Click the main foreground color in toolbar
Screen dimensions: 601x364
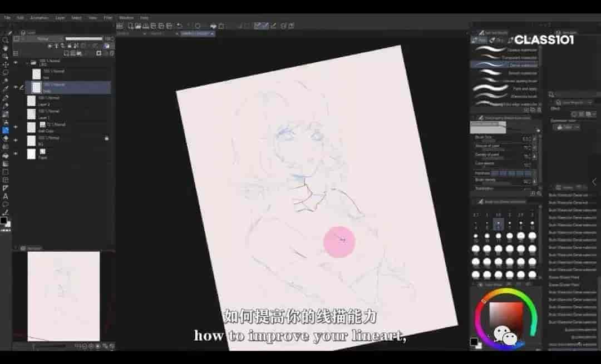click(x=3, y=221)
